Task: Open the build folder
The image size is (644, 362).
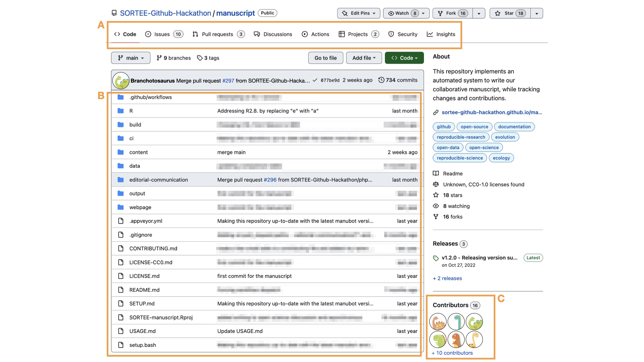Action: [x=135, y=125]
